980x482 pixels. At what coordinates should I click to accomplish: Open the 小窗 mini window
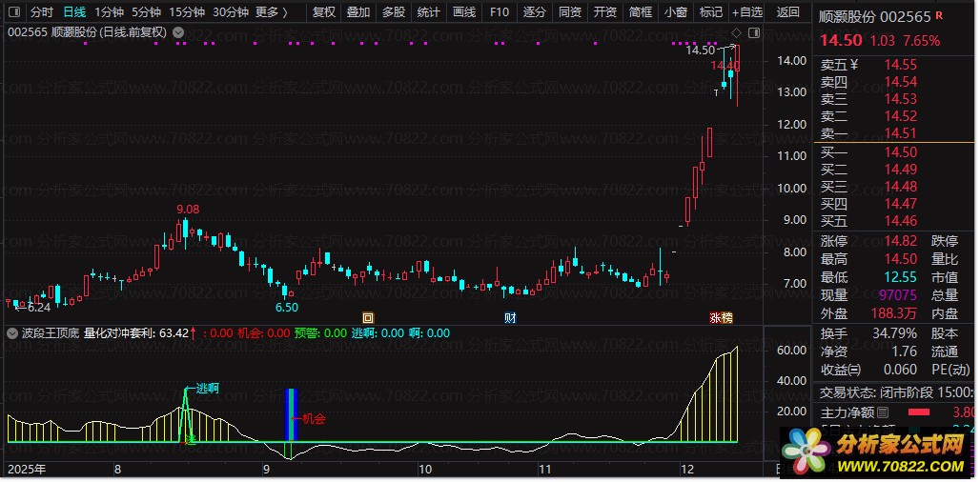[676, 11]
